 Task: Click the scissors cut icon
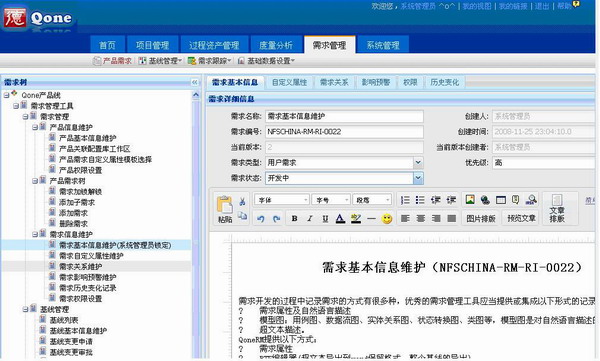[x=242, y=201]
